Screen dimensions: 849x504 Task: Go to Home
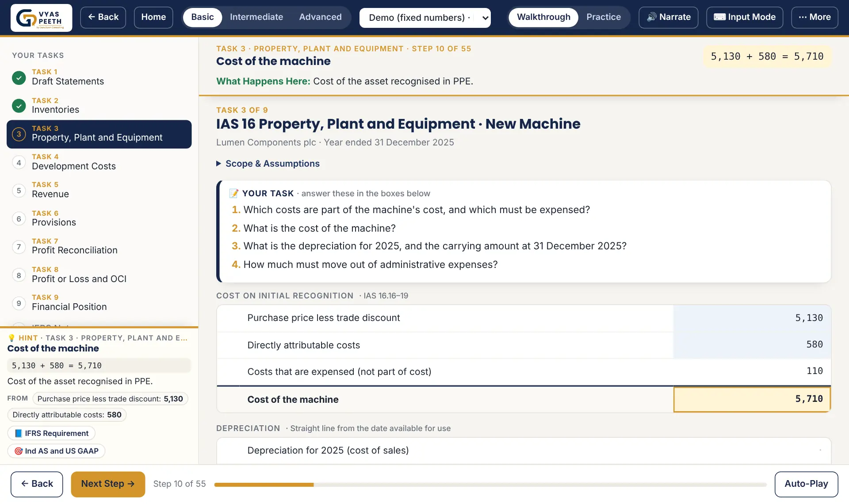click(x=153, y=17)
